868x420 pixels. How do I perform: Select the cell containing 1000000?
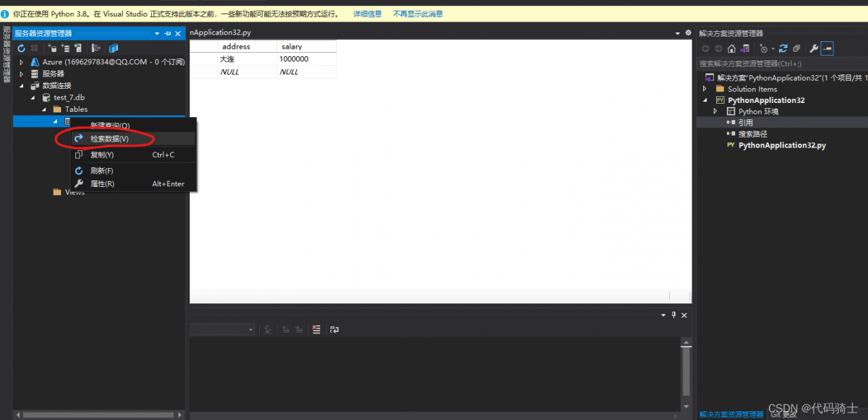pyautogui.click(x=307, y=59)
